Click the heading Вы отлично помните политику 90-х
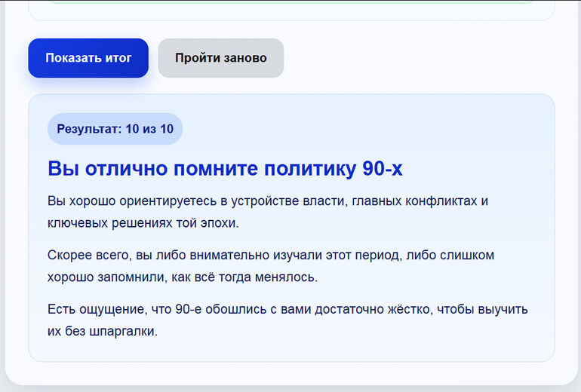 point(225,169)
